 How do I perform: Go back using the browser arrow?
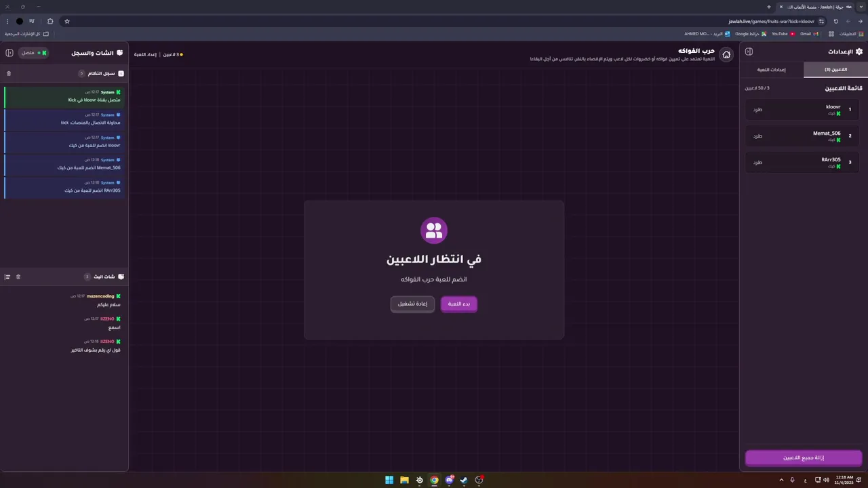coord(861,21)
